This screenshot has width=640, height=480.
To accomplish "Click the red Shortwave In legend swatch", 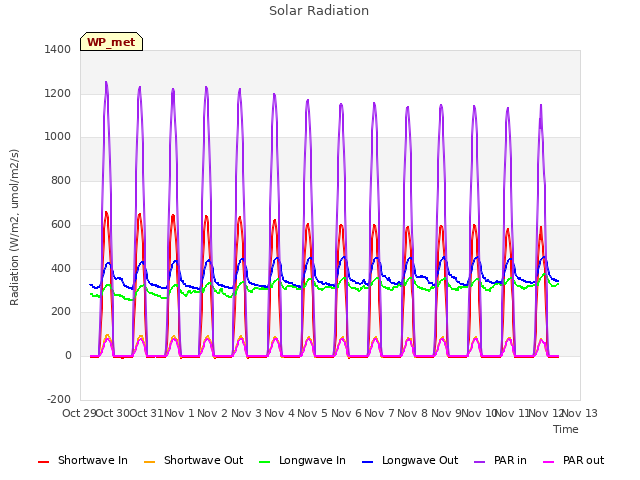I will [x=43, y=462].
